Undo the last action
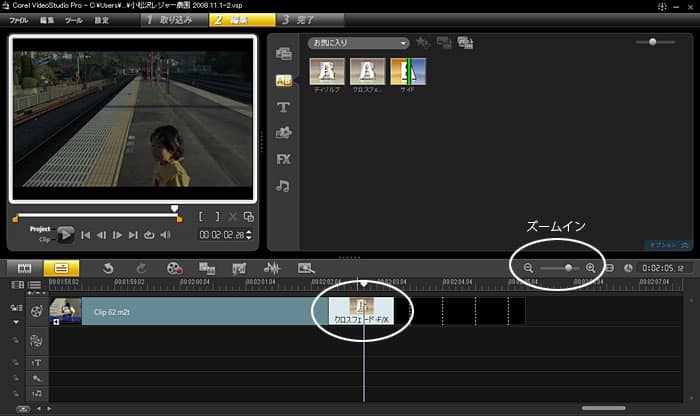 [108, 268]
